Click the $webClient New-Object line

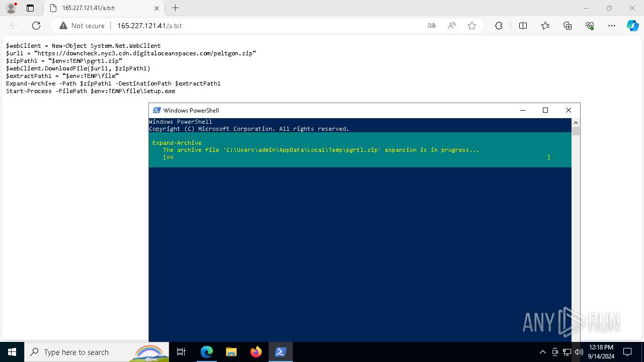click(84, 46)
